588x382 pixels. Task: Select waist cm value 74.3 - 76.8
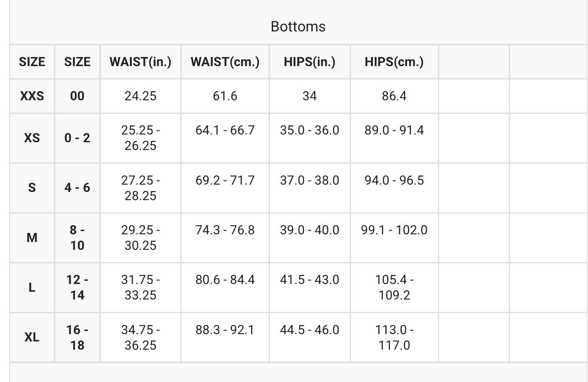pos(225,230)
